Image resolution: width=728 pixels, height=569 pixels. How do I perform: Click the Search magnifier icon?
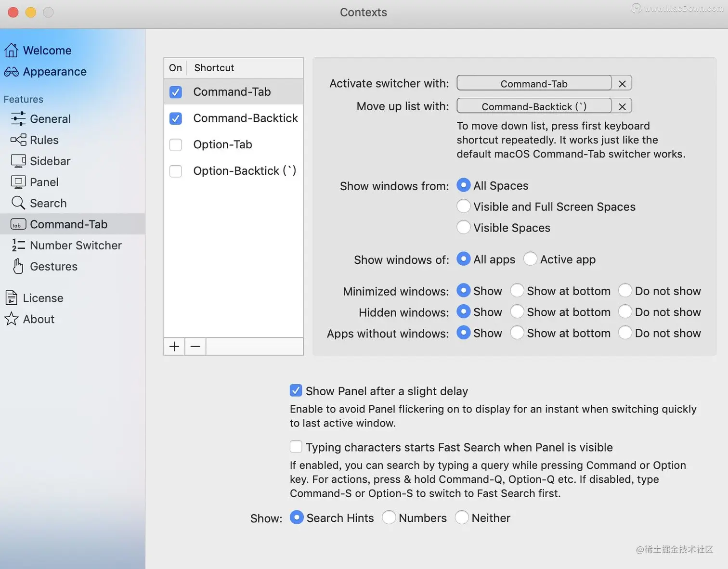click(18, 203)
